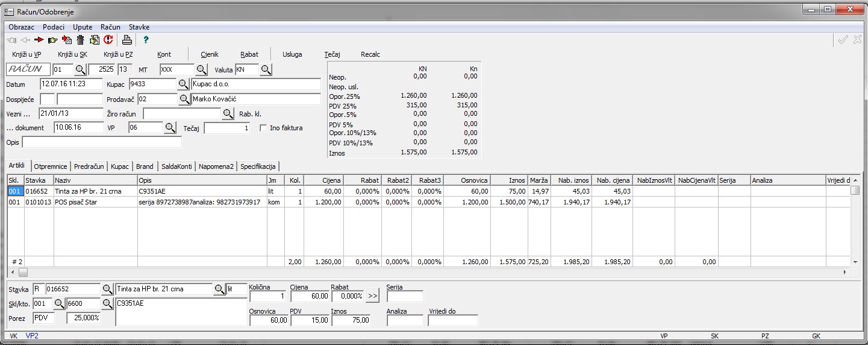Click the Kont button
868x345 pixels.
[x=164, y=54]
